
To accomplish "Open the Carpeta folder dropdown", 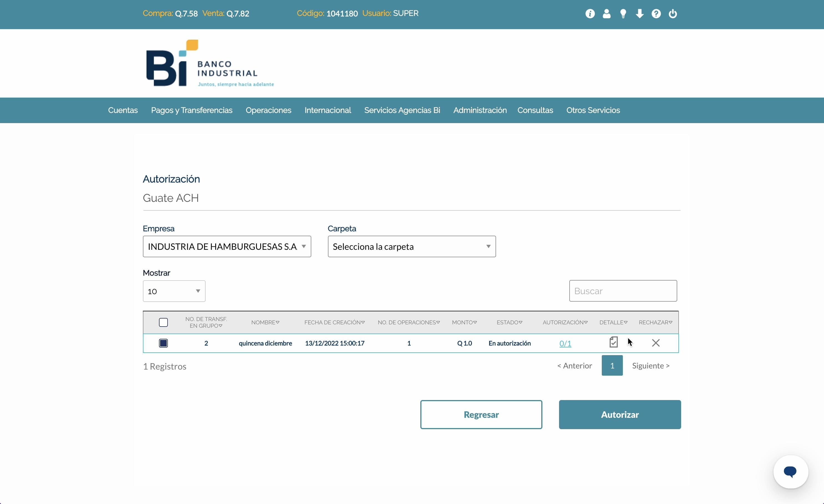I will 411,247.
